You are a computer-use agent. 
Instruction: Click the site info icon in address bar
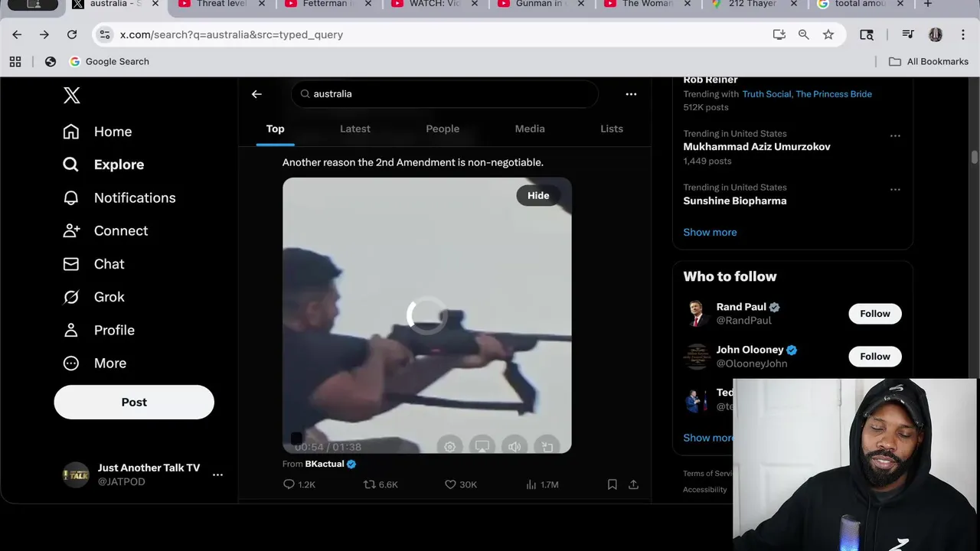click(105, 34)
